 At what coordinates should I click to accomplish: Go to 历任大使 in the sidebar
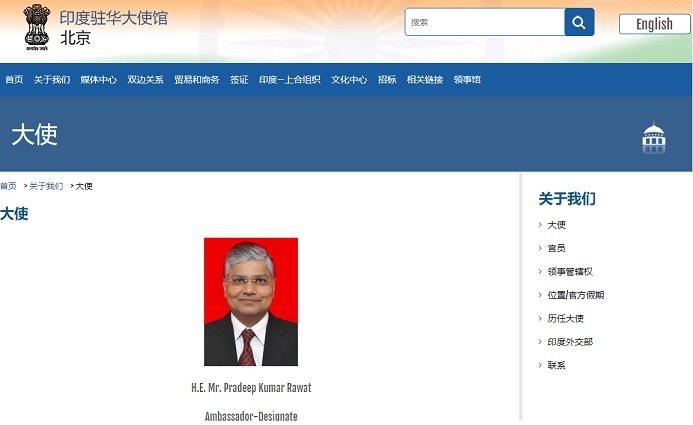pos(565,319)
